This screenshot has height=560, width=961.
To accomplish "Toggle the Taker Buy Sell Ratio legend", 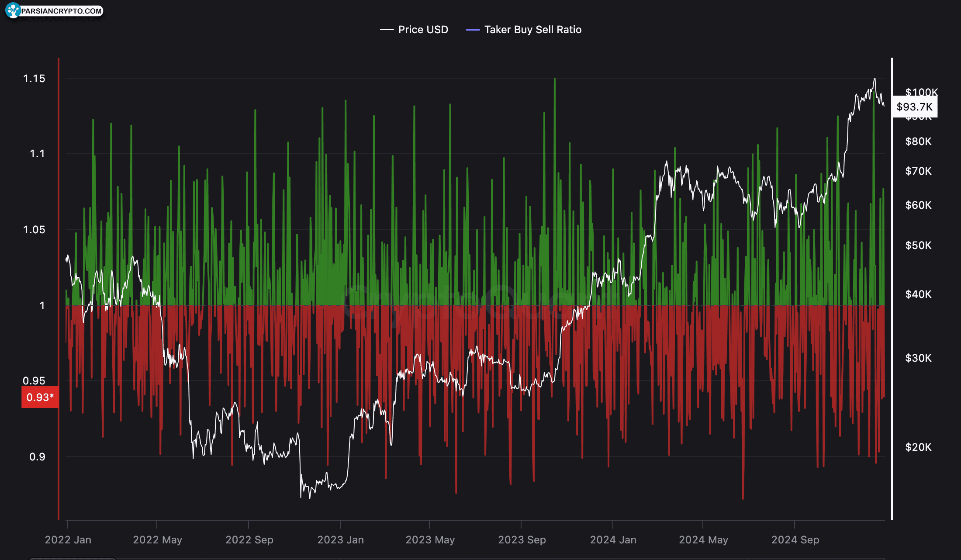I will coord(524,30).
